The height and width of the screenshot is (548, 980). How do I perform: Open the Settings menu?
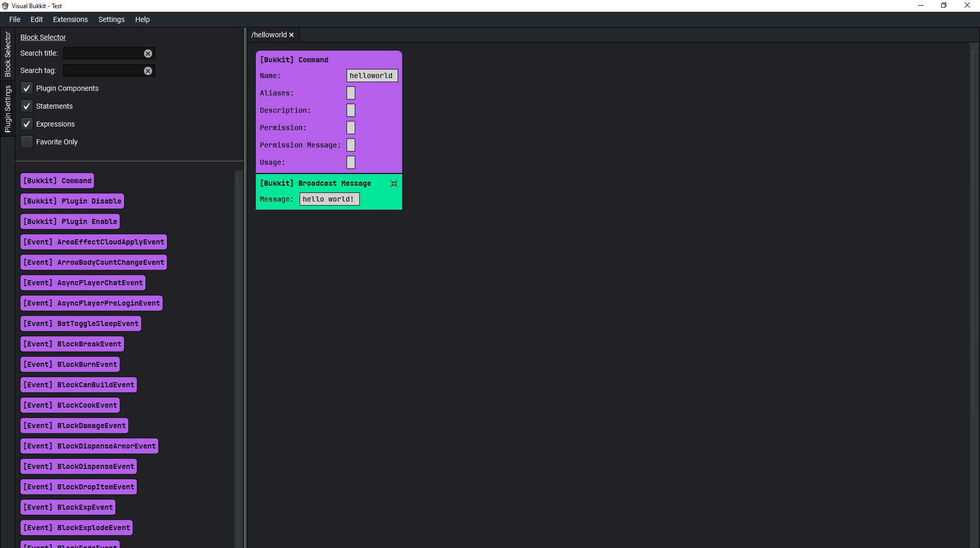[x=111, y=19]
